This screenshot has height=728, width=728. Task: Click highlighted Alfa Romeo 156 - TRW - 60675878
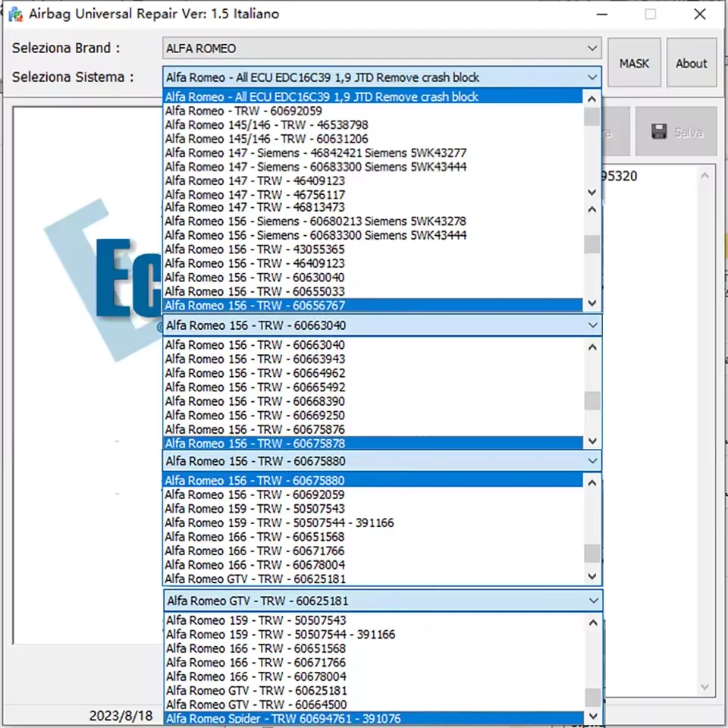(373, 444)
